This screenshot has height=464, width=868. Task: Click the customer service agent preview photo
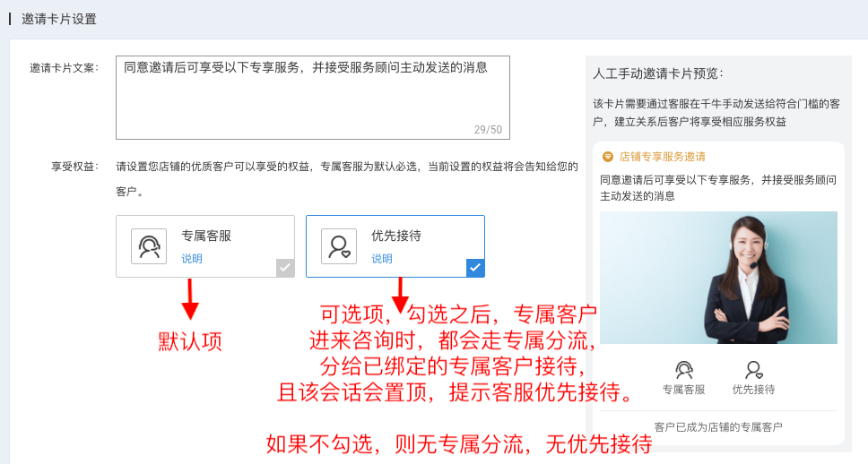point(718,278)
